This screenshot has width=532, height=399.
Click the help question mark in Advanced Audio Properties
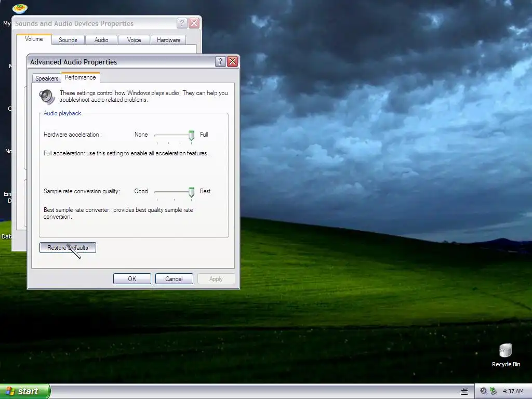tap(220, 61)
